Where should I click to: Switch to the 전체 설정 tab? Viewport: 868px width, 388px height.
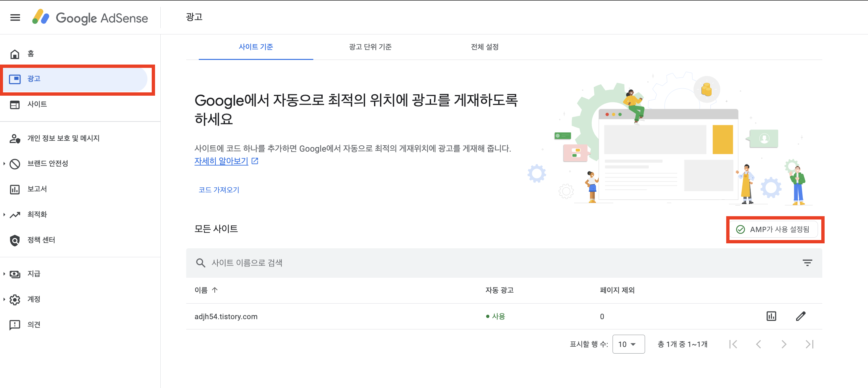coord(484,47)
